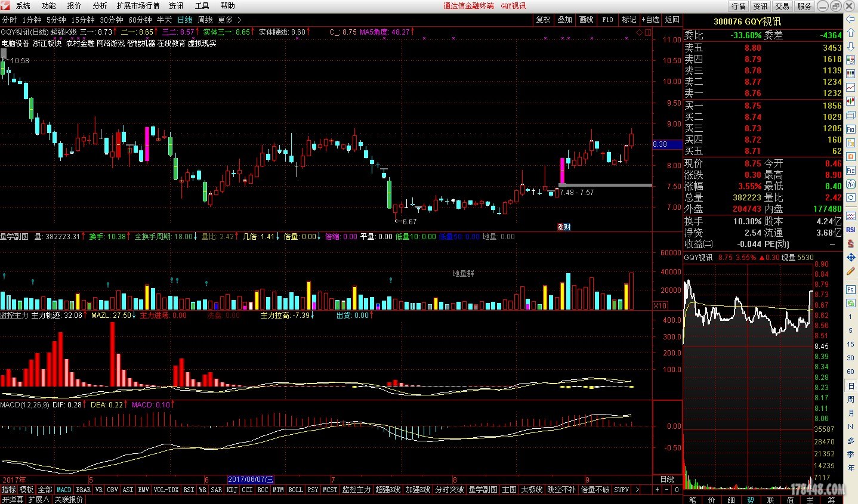Screen dimensions: 858x504
Task: Click the red S dollar sidebar icon
Action: click(x=851, y=243)
